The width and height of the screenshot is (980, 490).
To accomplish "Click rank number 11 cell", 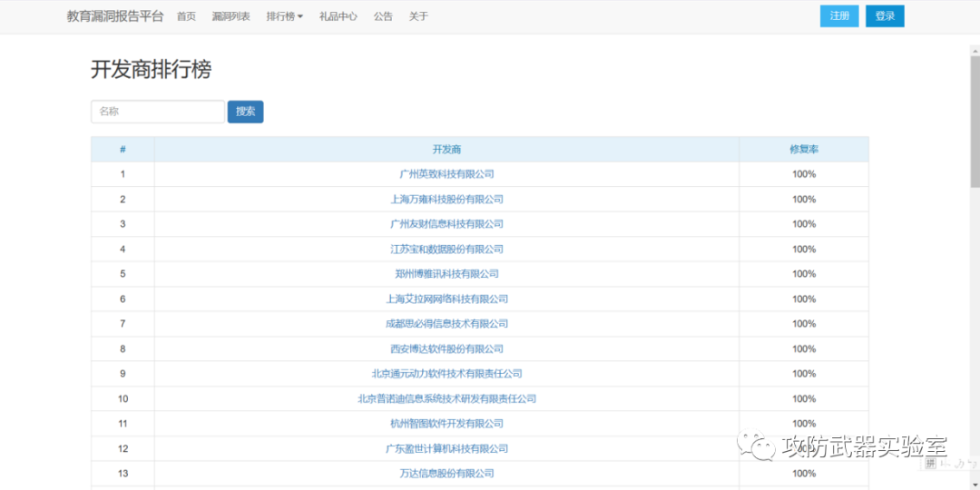I will pos(122,424).
